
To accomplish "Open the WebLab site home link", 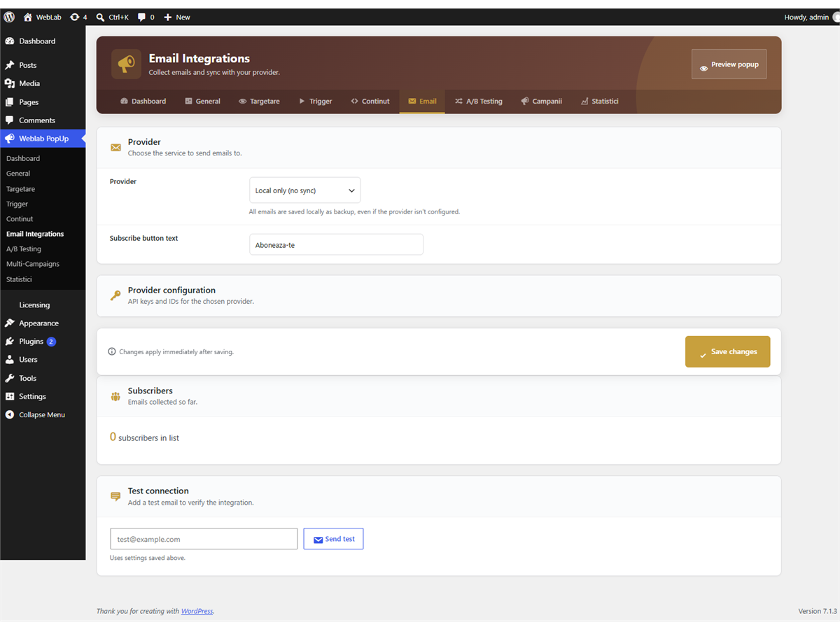I will pos(42,17).
